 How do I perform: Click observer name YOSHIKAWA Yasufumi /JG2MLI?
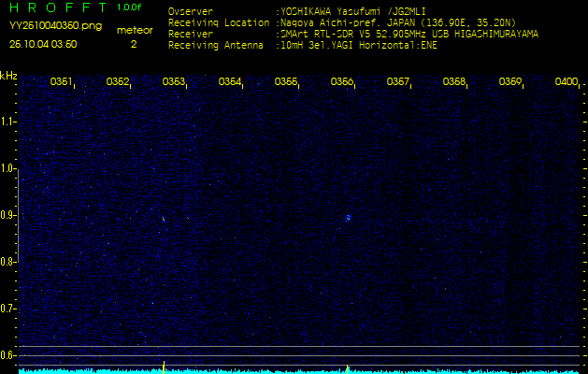[352, 11]
